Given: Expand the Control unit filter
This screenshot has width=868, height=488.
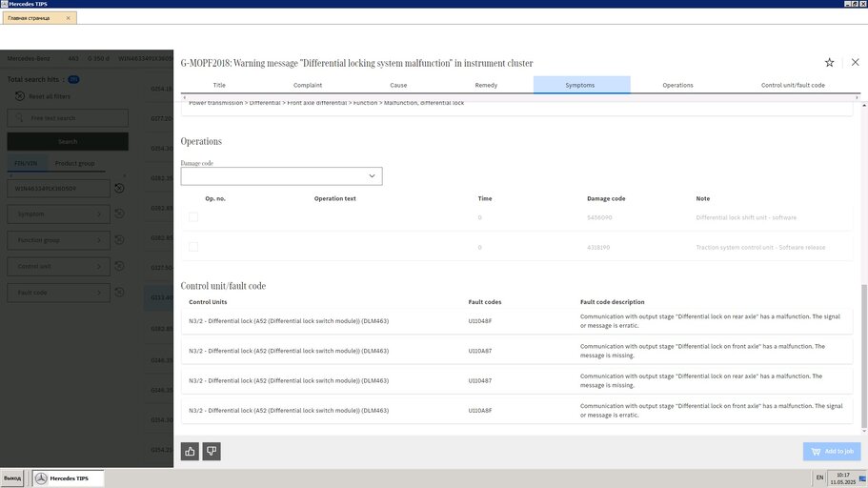Looking at the screenshot, I should (x=59, y=267).
